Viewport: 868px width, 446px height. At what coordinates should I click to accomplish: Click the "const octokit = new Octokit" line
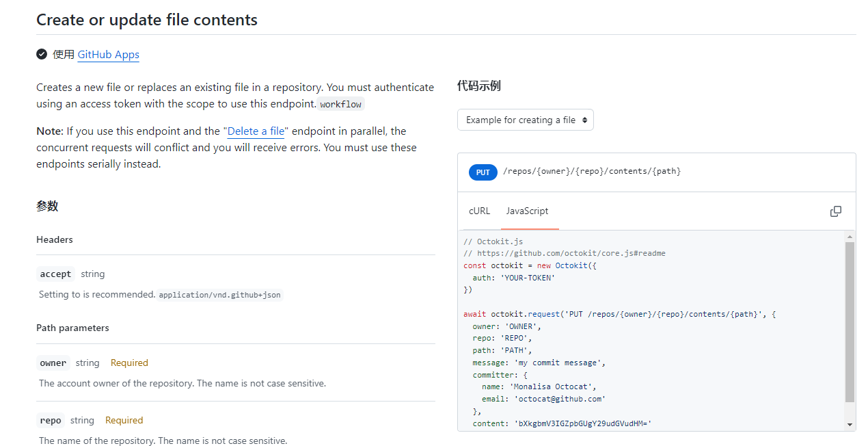pyautogui.click(x=530, y=265)
